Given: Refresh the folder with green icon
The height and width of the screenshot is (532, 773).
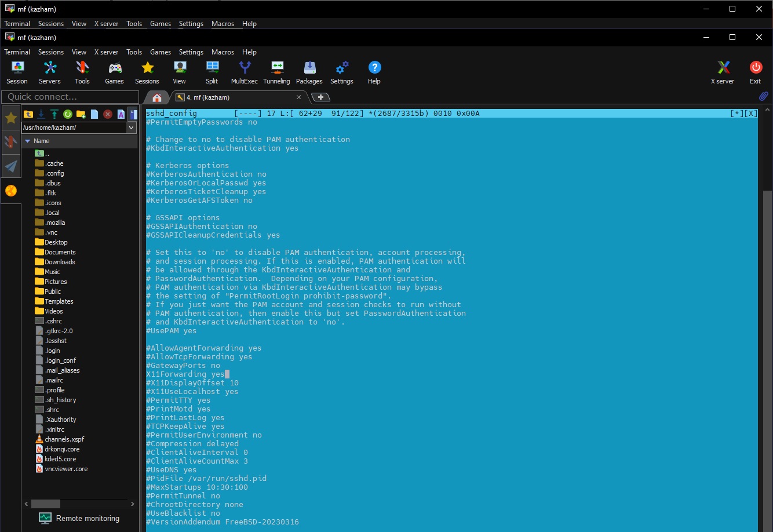Looking at the screenshot, I should [x=68, y=114].
